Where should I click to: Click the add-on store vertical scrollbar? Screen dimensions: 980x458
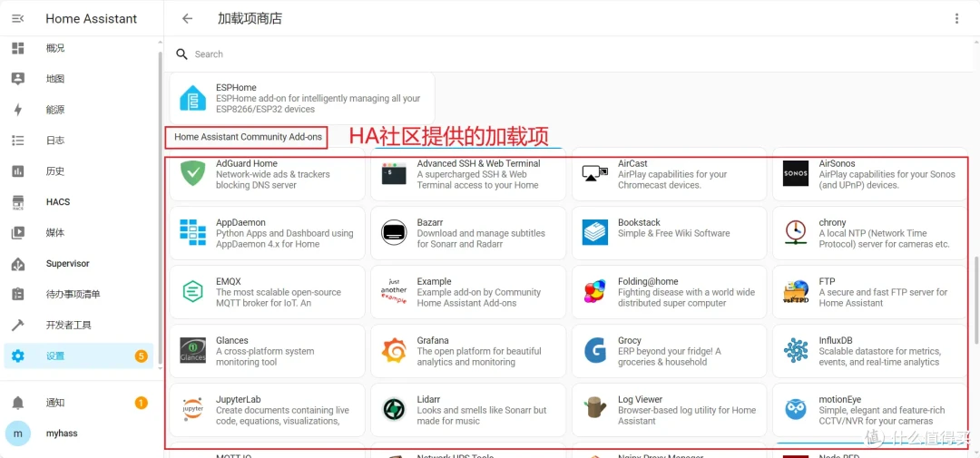click(x=976, y=300)
